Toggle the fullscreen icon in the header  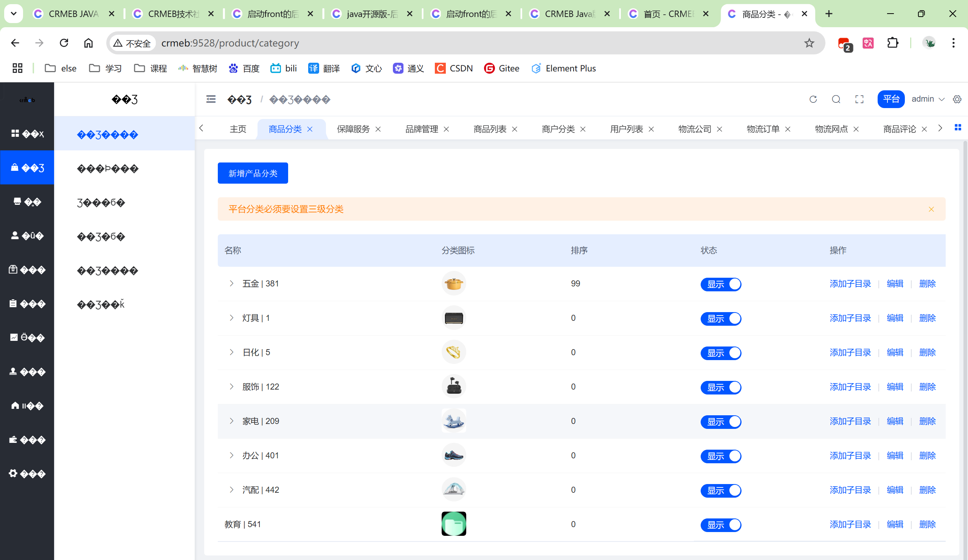(859, 99)
